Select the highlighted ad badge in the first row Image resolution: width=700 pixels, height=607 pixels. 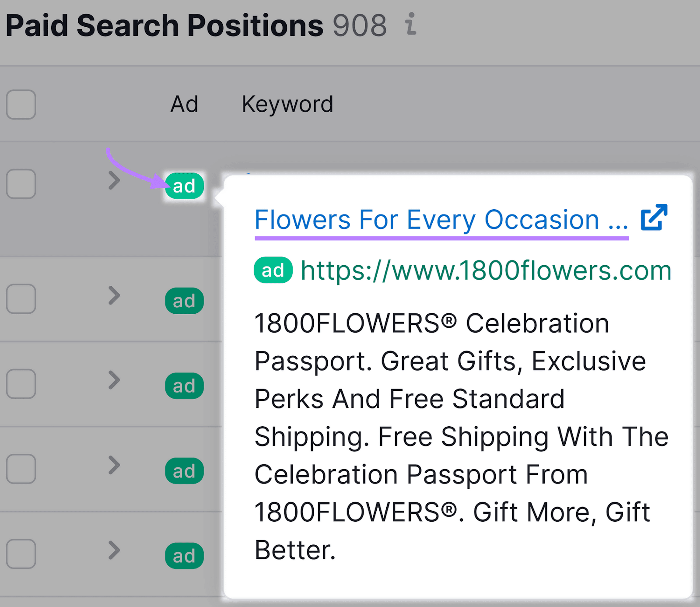184,185
